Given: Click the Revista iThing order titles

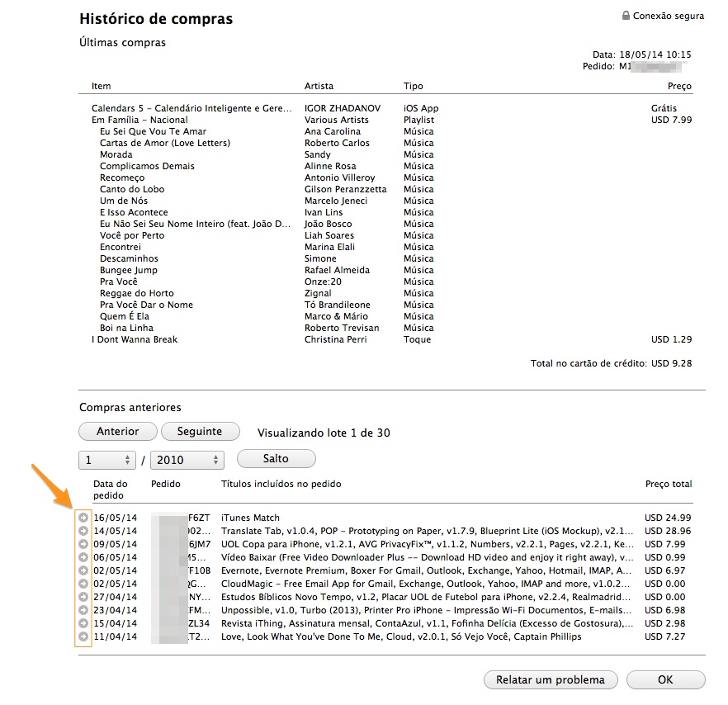Looking at the screenshot, I should (x=428, y=623).
